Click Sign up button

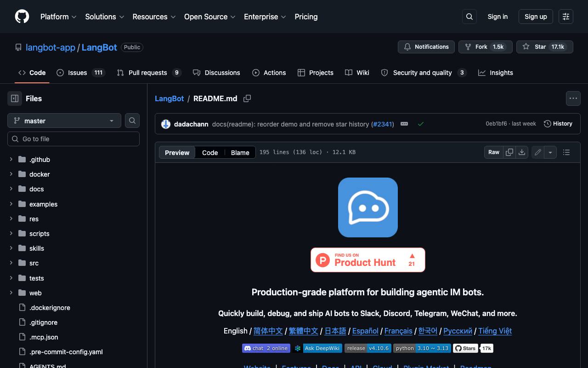(536, 17)
